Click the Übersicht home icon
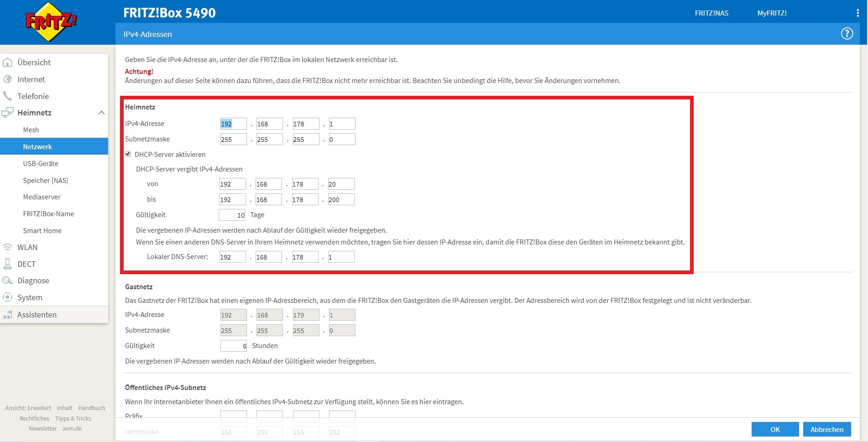 pos(8,62)
